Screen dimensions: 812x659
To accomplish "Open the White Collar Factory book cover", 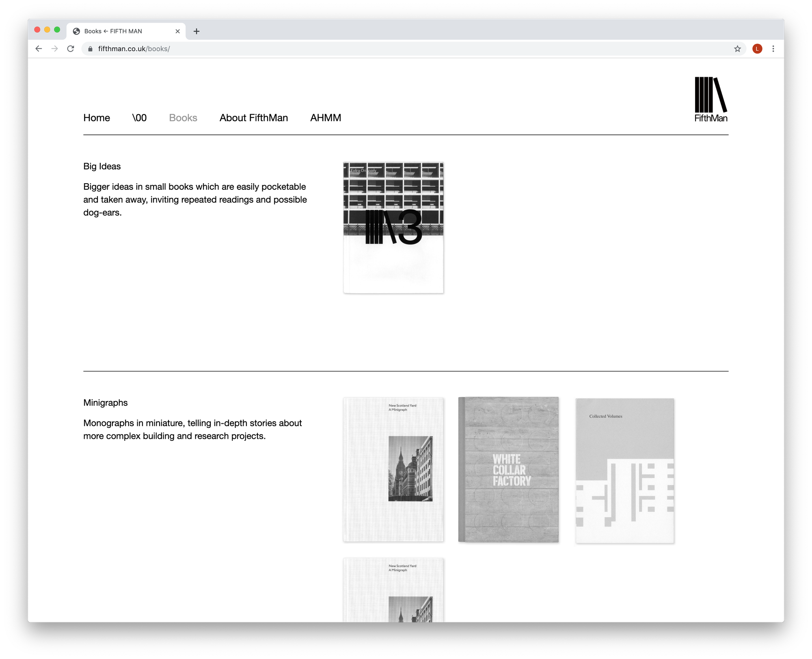I will point(508,469).
